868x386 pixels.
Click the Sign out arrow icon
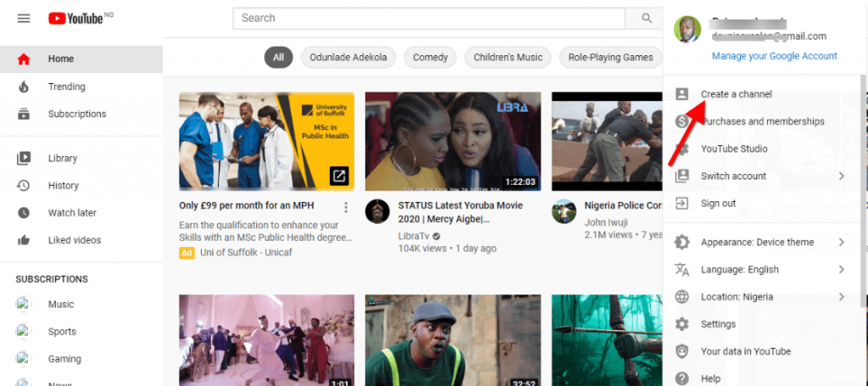point(682,204)
